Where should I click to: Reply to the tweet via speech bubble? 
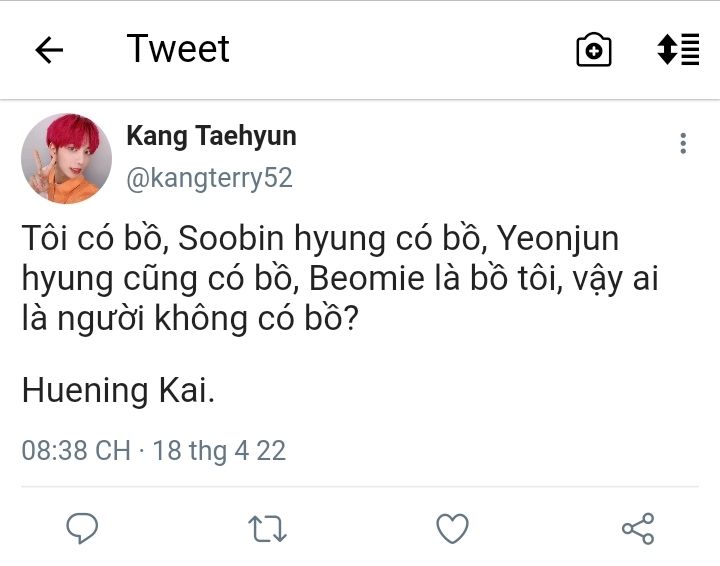[81, 528]
